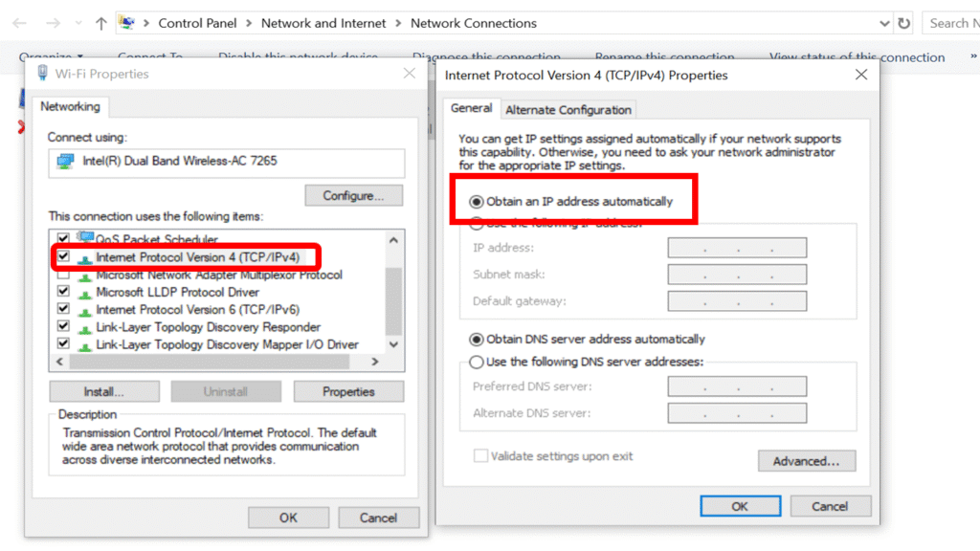Image resolution: width=980 pixels, height=551 pixels.
Task: Click the Configure... button
Action: click(x=353, y=196)
